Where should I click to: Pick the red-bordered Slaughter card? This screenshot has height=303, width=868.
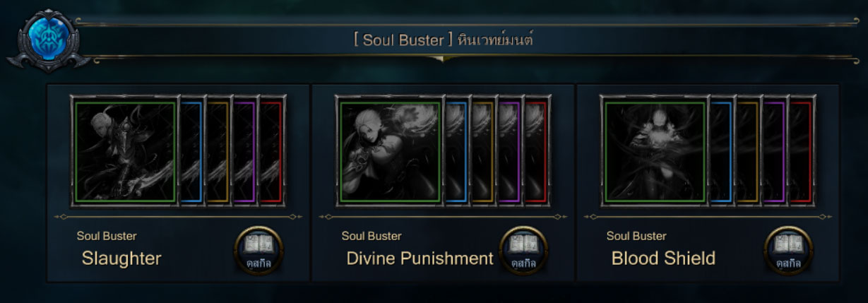click(x=271, y=151)
